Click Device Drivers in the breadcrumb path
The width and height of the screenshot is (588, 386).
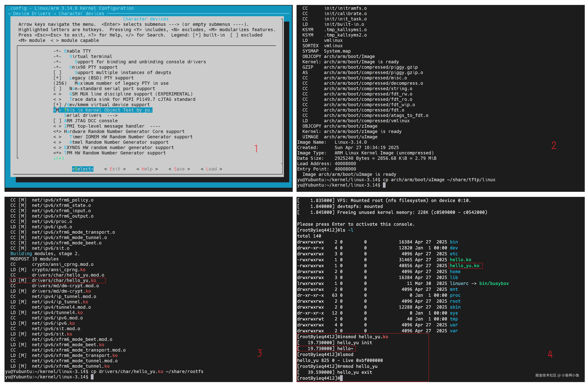[32, 14]
